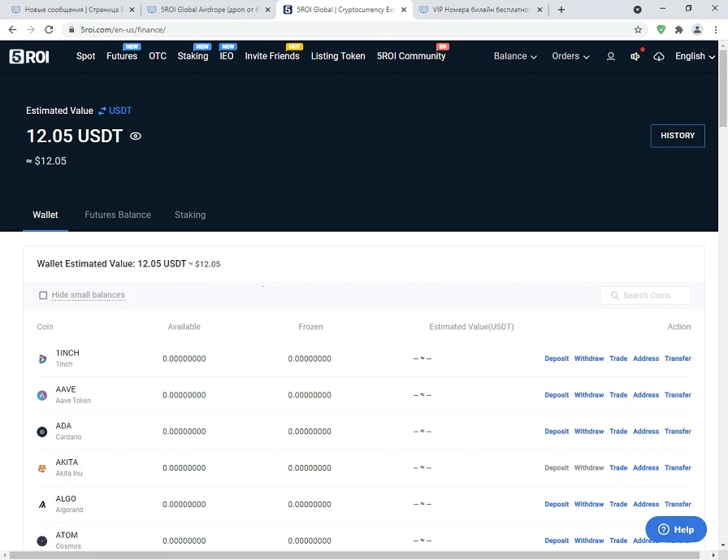This screenshot has width=728, height=560.
Task: Click Trade for AAVE
Action: (618, 395)
